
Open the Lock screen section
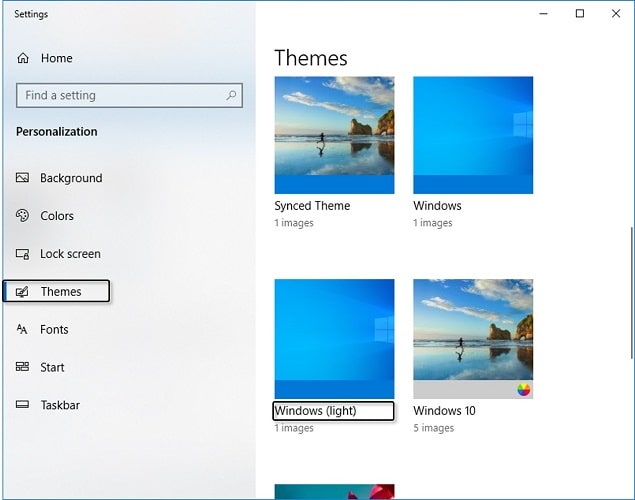[x=58, y=254]
